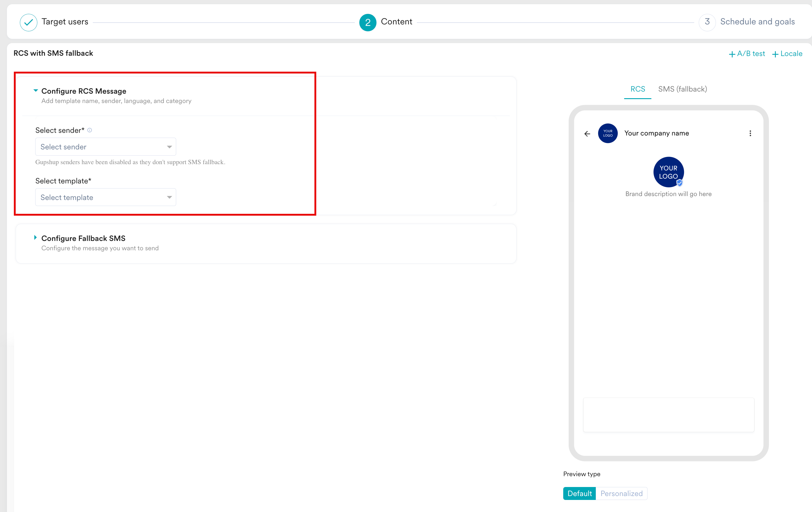Click the verified shield badge on logo
Screen dimensions: 812x512
[x=679, y=183]
